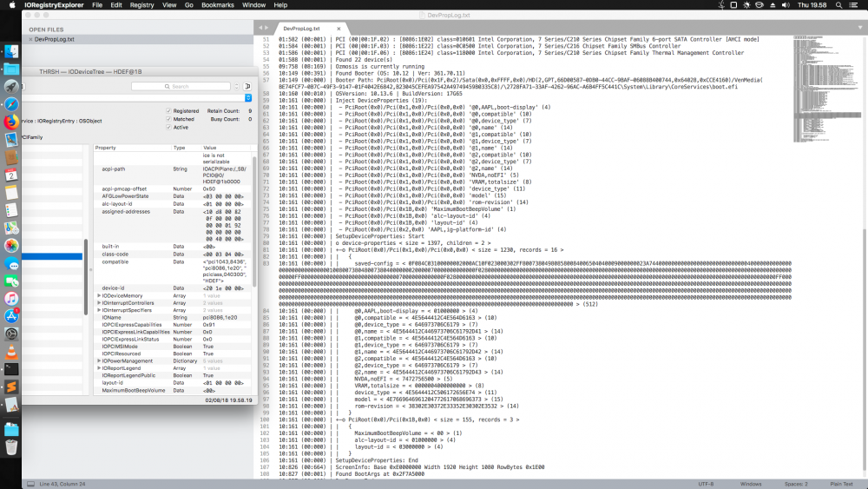Click the IORegistryExplorer property list scrollbar
Screen dimensions: 868x489
click(x=254, y=221)
